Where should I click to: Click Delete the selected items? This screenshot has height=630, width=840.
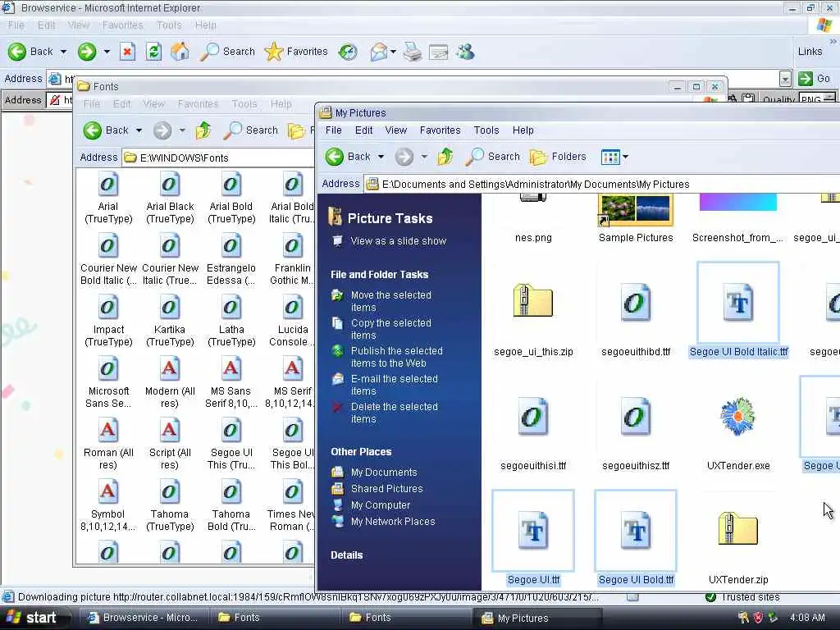(395, 413)
